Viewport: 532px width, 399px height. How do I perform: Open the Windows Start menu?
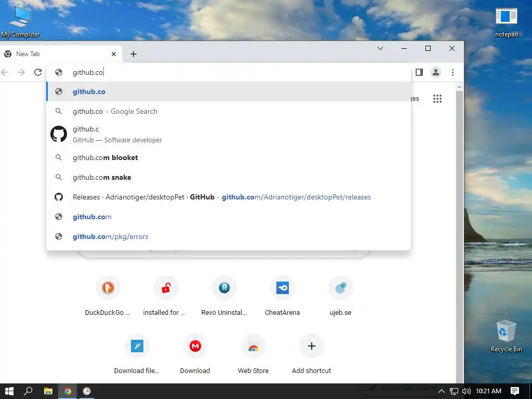click(9, 391)
